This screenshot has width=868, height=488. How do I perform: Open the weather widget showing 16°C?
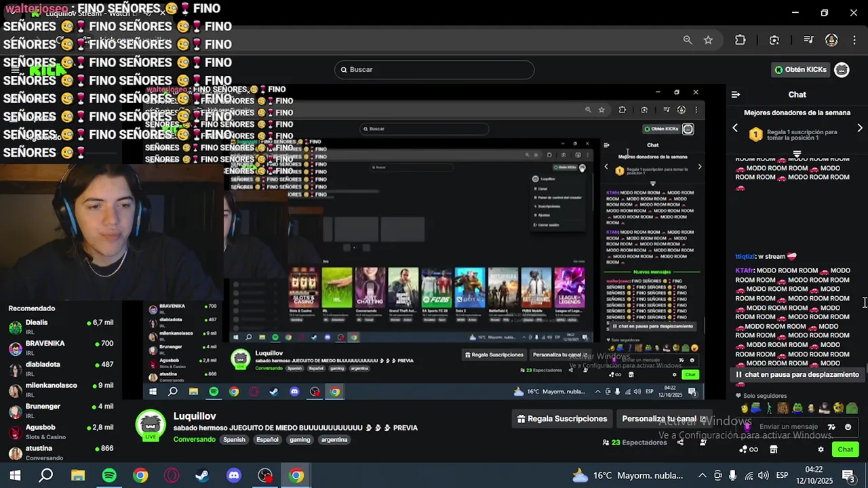pyautogui.click(x=628, y=476)
